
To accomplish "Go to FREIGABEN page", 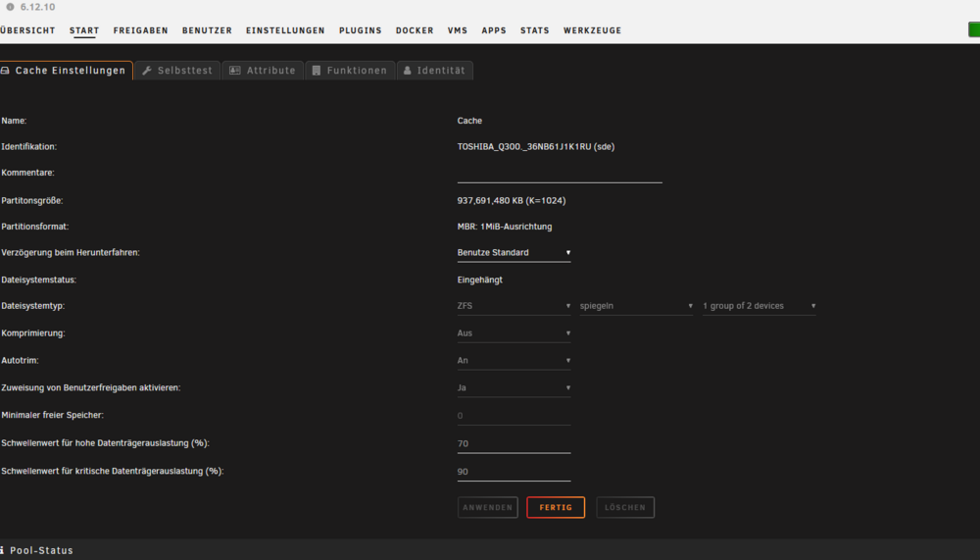I will point(140,30).
